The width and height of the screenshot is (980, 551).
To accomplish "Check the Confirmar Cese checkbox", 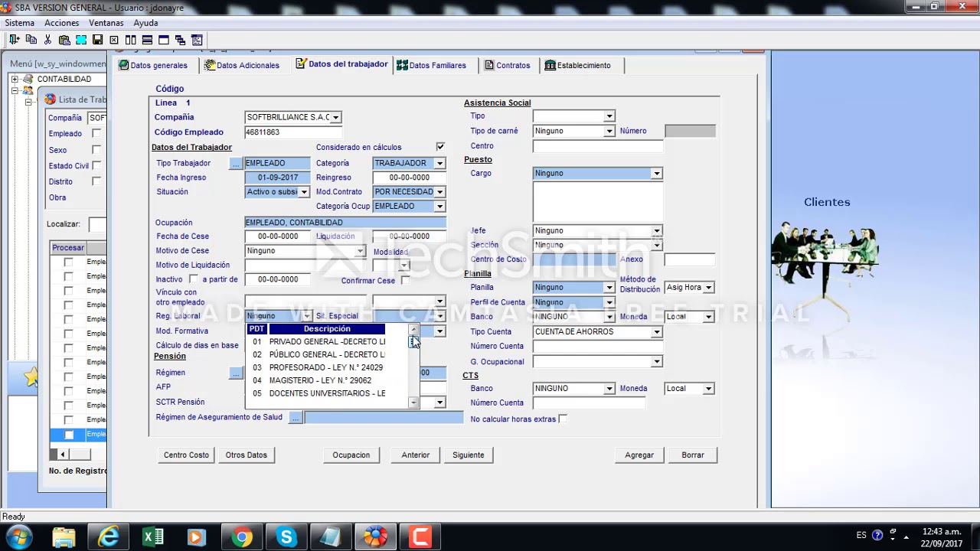I will (405, 281).
